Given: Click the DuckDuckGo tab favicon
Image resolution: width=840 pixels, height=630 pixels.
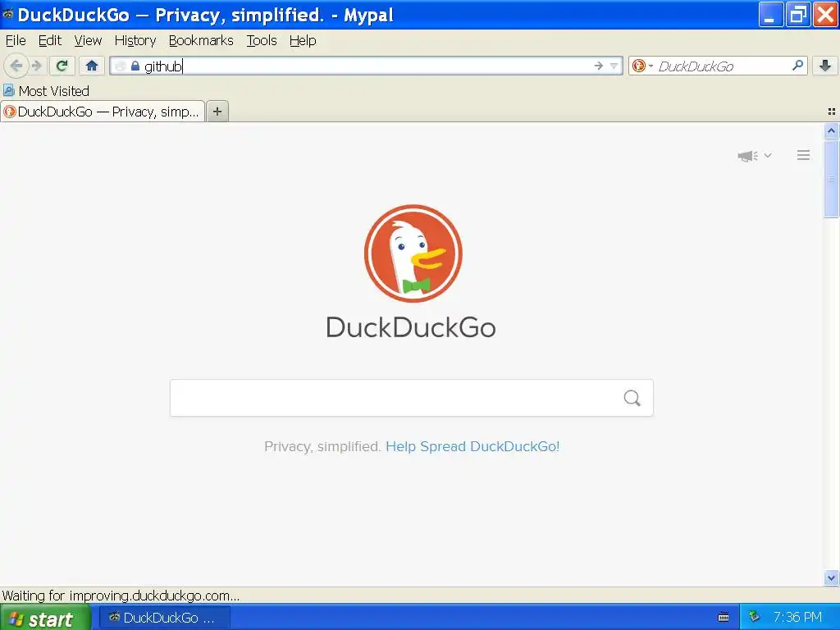Looking at the screenshot, I should [10, 112].
